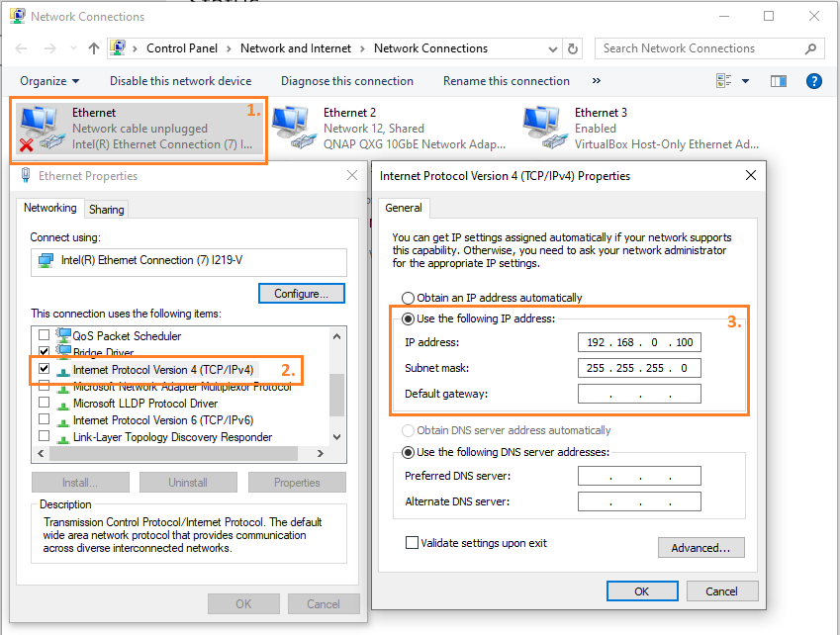840x635 pixels.
Task: Close the Ethernet Properties dialog
Action: [x=352, y=175]
